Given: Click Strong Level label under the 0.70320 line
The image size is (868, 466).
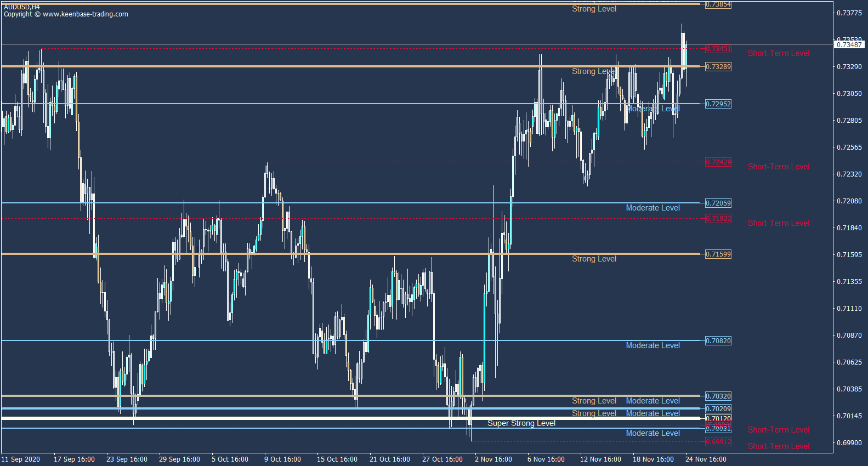Looking at the screenshot, I should coord(594,401).
